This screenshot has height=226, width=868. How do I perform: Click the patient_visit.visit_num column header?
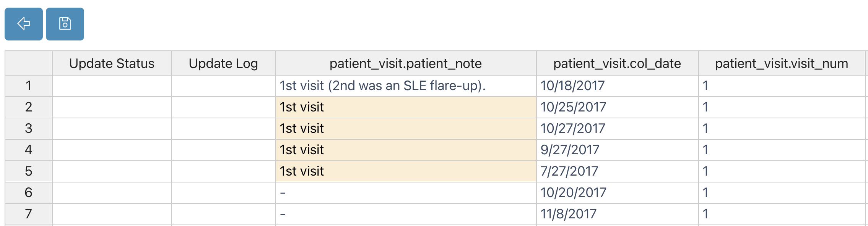pyautogui.click(x=782, y=63)
